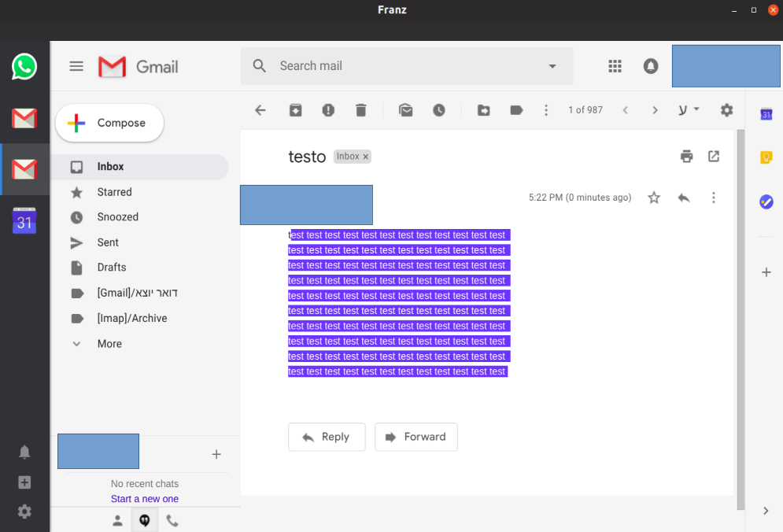Image resolution: width=783 pixels, height=532 pixels.
Task: Click the reply arrow beside timestamp
Action: pos(684,198)
